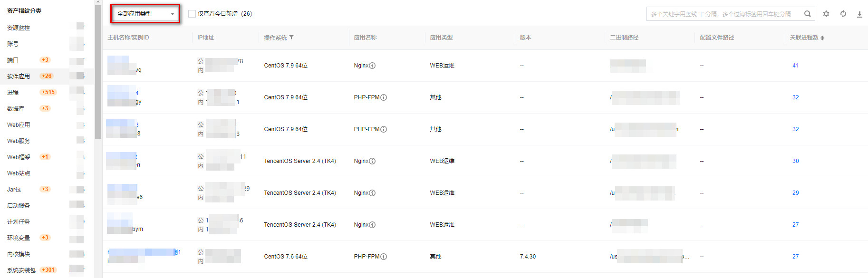Open the 全部应用类型 dropdown

[145, 14]
